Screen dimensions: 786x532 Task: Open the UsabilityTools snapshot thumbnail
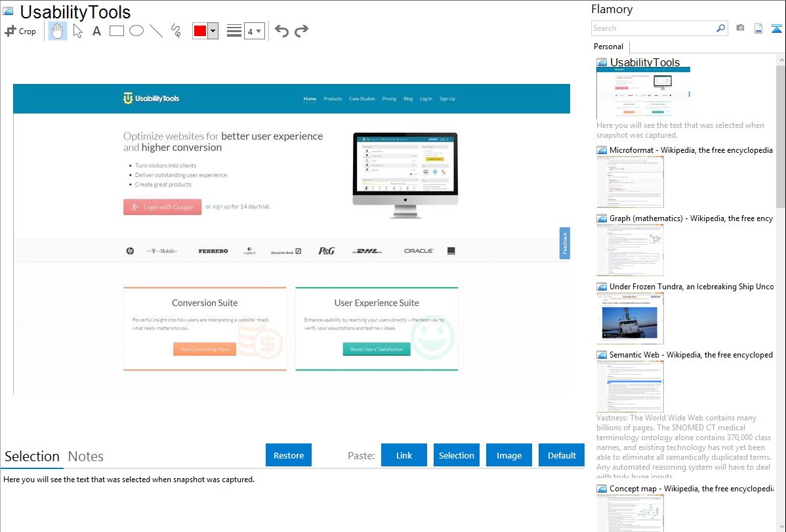[643, 93]
